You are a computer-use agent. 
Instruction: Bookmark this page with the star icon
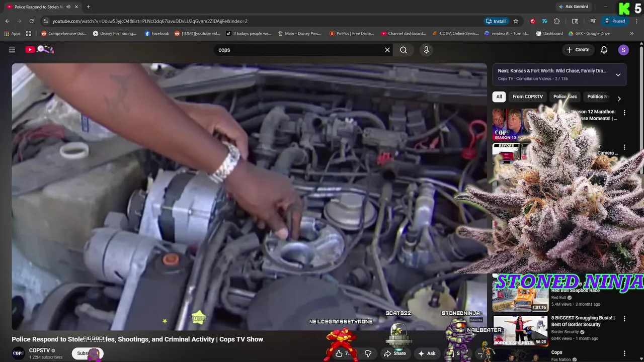516,21
